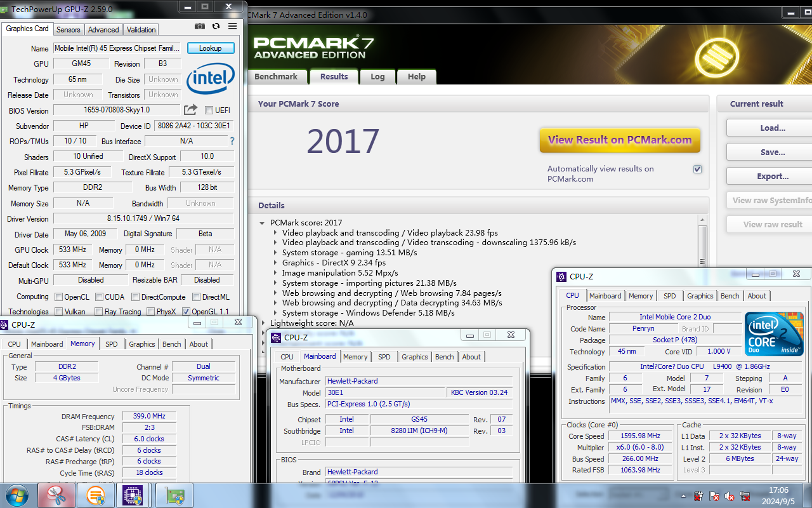This screenshot has height=508, width=812.
Task: Expand Video playback 23.98 fps detail row
Action: click(275, 233)
